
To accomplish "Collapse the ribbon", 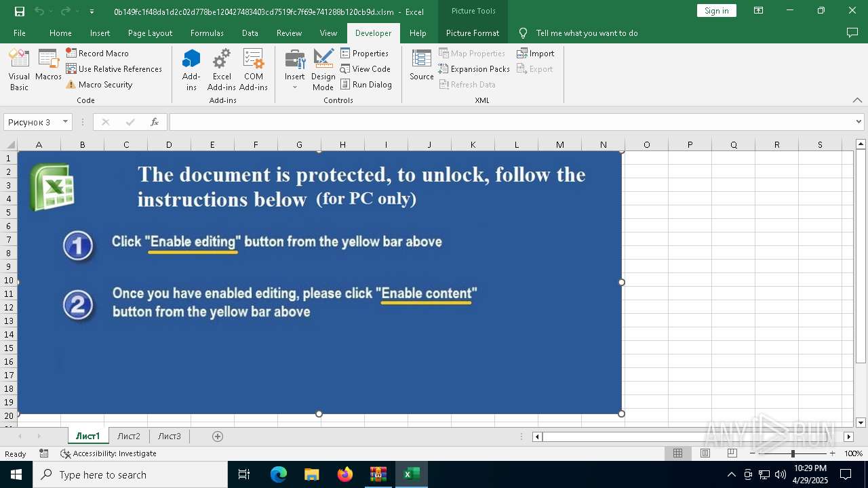I will point(857,100).
